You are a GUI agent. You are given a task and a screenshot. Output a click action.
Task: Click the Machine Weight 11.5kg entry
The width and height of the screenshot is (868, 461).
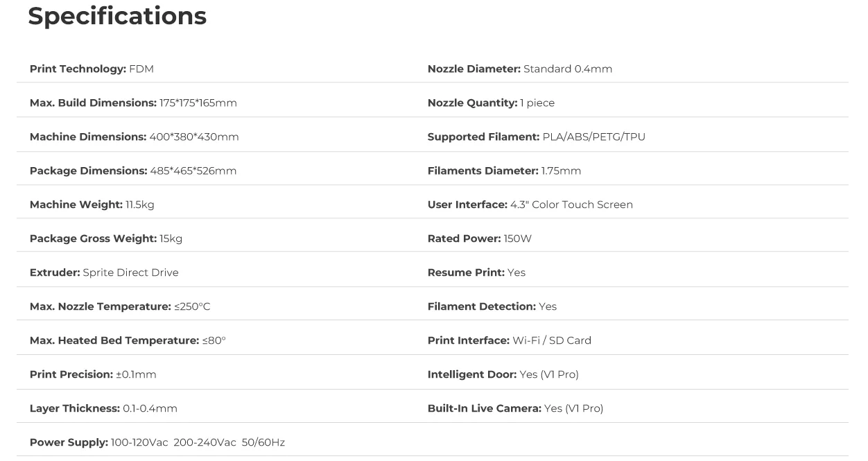[92, 205]
